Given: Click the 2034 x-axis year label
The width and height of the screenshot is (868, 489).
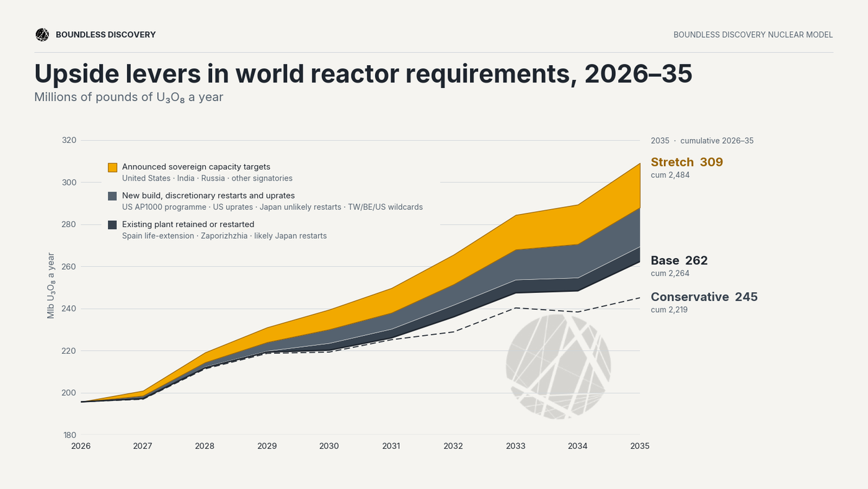Looking at the screenshot, I should click(x=578, y=446).
